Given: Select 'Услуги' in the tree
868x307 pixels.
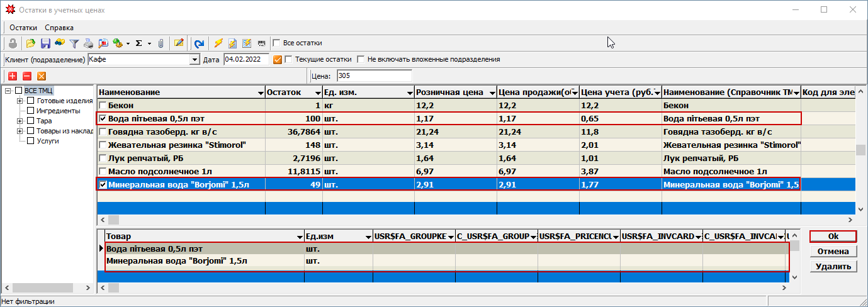Looking at the screenshot, I should pyautogui.click(x=48, y=141).
